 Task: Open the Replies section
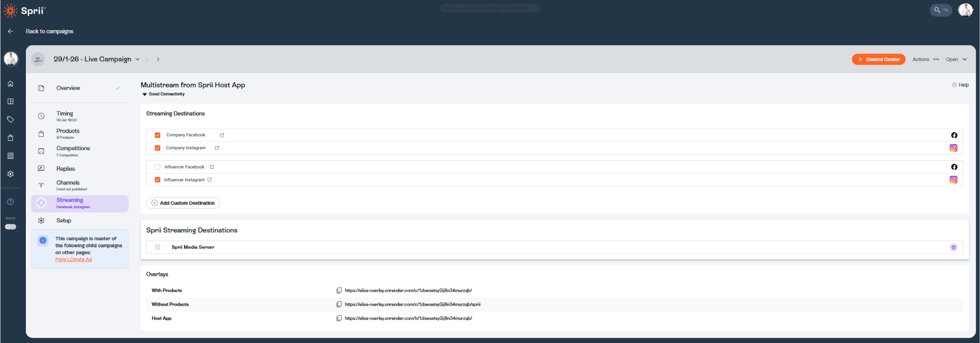point(79,168)
